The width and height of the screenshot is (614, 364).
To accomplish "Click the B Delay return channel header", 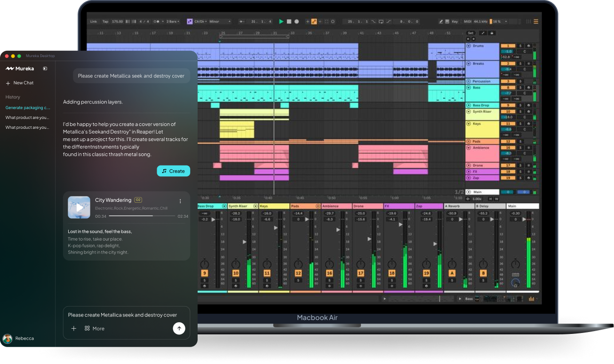I will coord(490,206).
